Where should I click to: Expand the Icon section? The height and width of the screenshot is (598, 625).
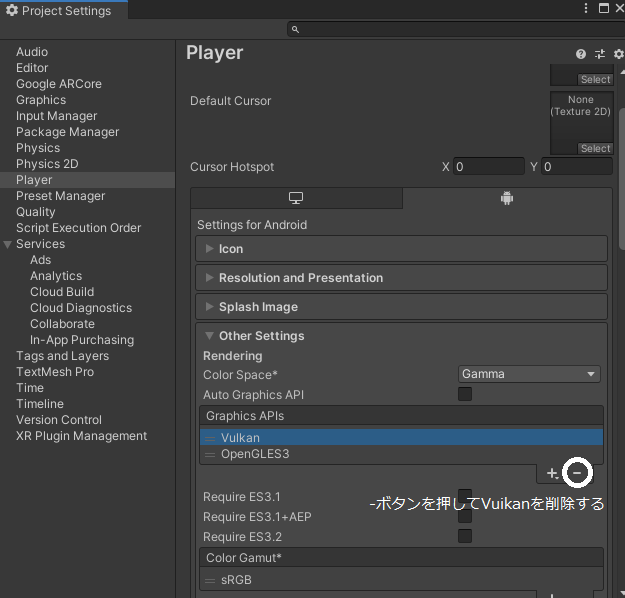tap(401, 249)
